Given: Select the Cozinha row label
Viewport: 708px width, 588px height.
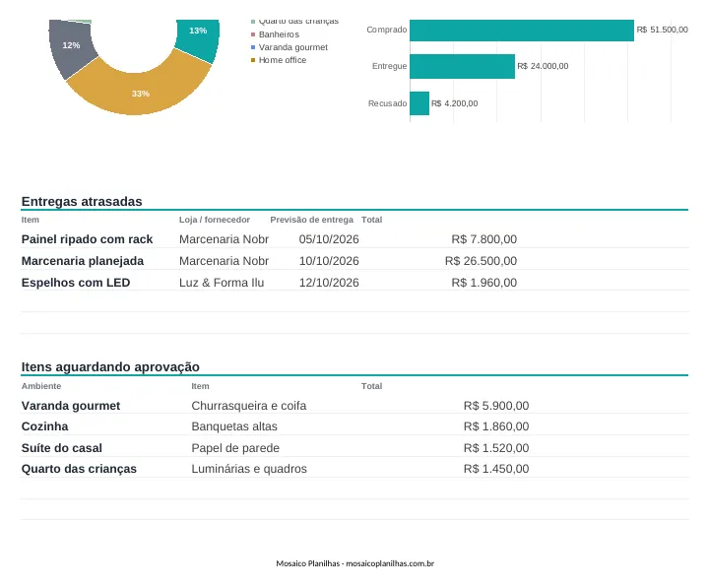Looking at the screenshot, I should tap(44, 426).
